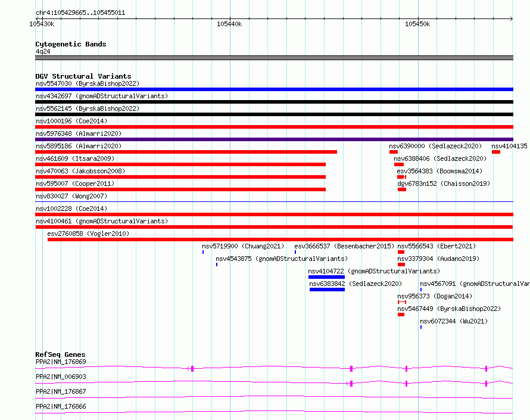Click the blue esv3666537 tick mark
Viewport: 530px width, 420px height.
coord(295,252)
